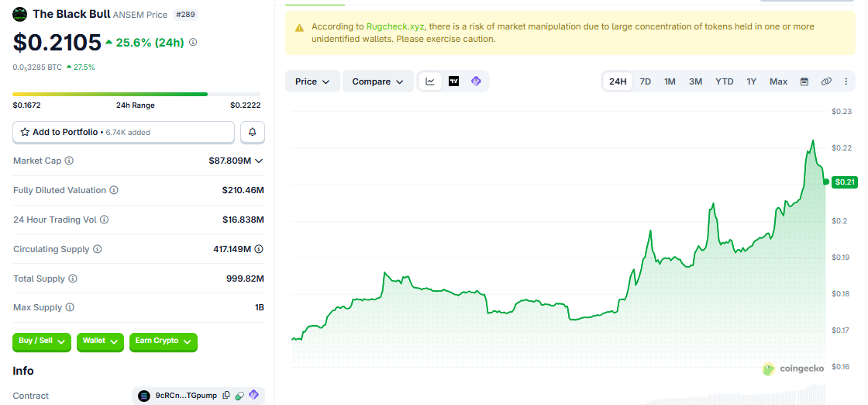The width and height of the screenshot is (868, 405).
Task: Click the 25.6% (24h) change text
Action: click(150, 42)
